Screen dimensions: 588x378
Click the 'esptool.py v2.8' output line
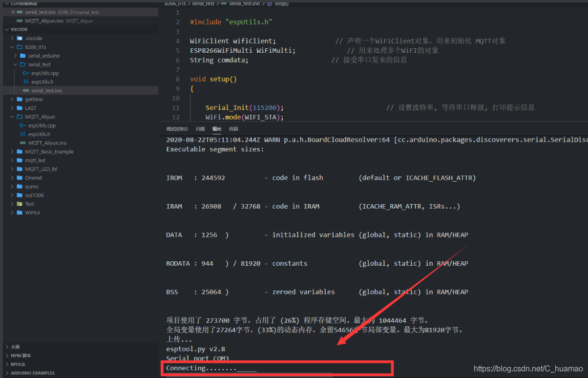[x=195, y=349]
